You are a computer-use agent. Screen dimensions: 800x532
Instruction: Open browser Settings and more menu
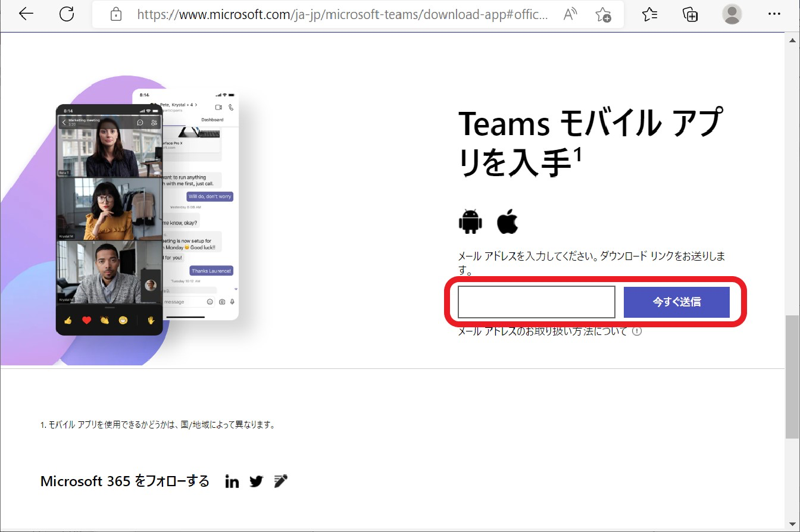pyautogui.click(x=773, y=14)
